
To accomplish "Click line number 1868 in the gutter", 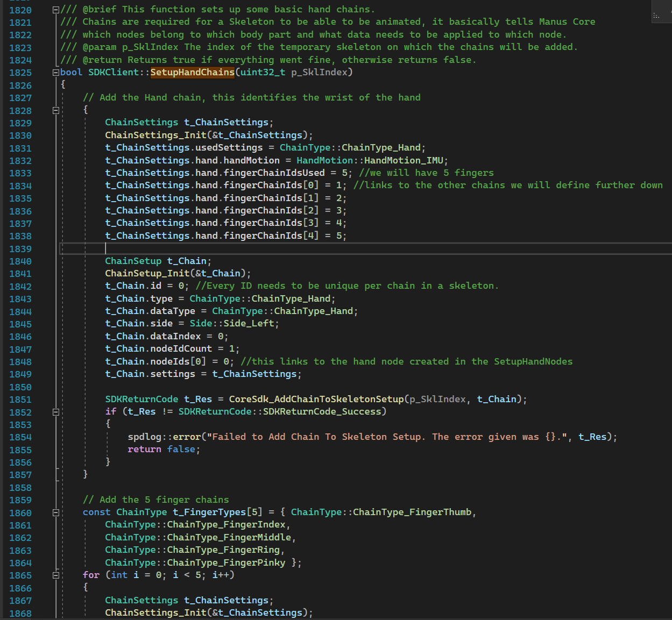I will [x=20, y=613].
